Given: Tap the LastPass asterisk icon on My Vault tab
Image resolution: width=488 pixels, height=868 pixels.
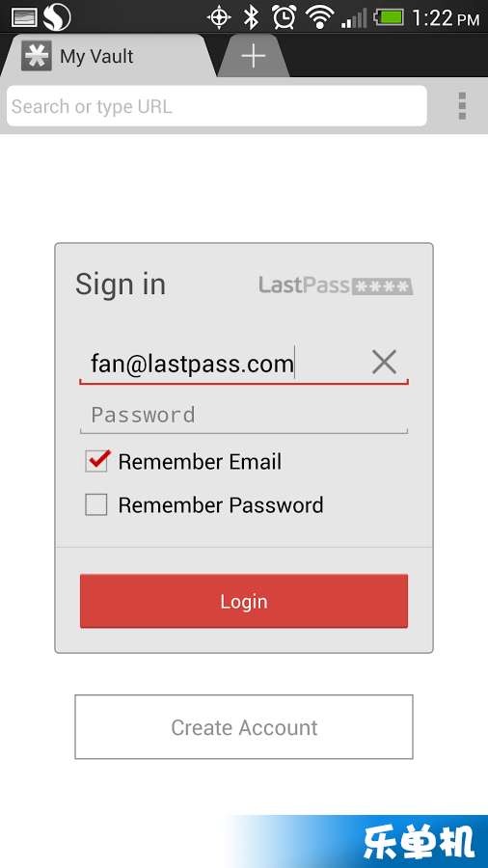Looking at the screenshot, I should (x=37, y=56).
